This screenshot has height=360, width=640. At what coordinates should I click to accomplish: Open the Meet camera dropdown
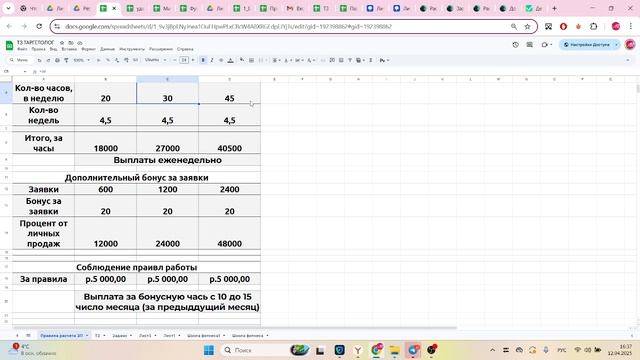(547, 44)
